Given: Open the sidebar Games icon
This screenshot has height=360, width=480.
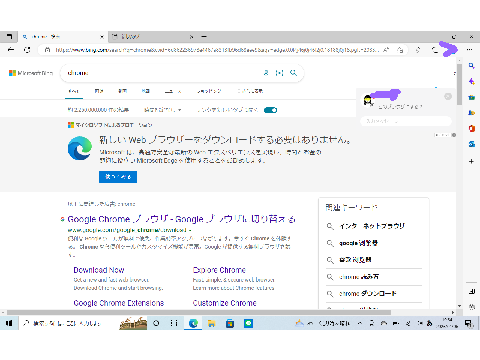Looking at the screenshot, I should pos(471,113).
